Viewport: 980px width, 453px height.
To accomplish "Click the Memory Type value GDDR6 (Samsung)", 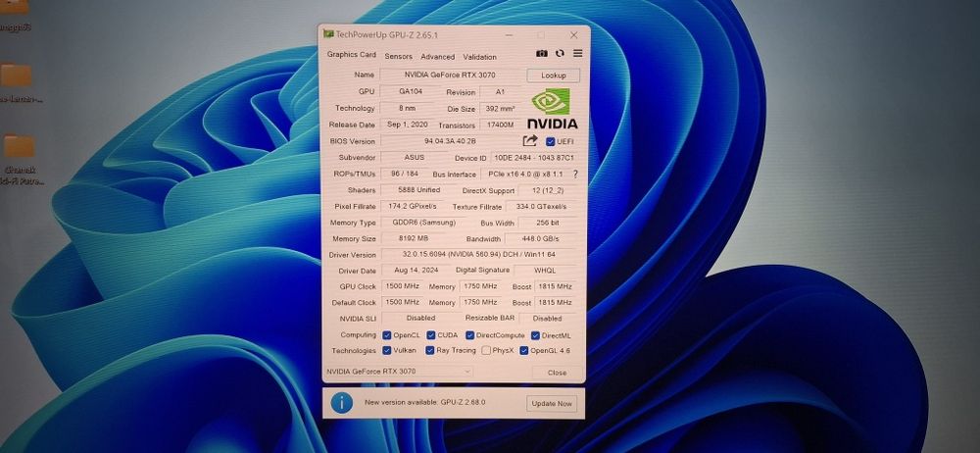I will click(x=423, y=223).
